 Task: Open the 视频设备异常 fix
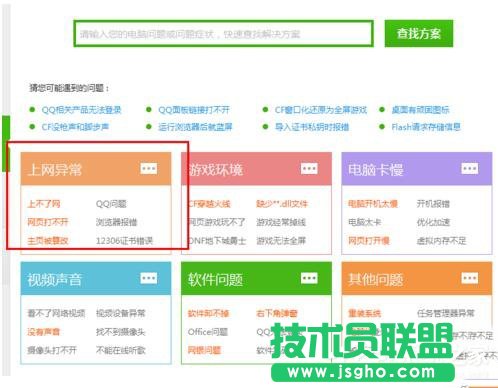pyautogui.click(x=121, y=313)
